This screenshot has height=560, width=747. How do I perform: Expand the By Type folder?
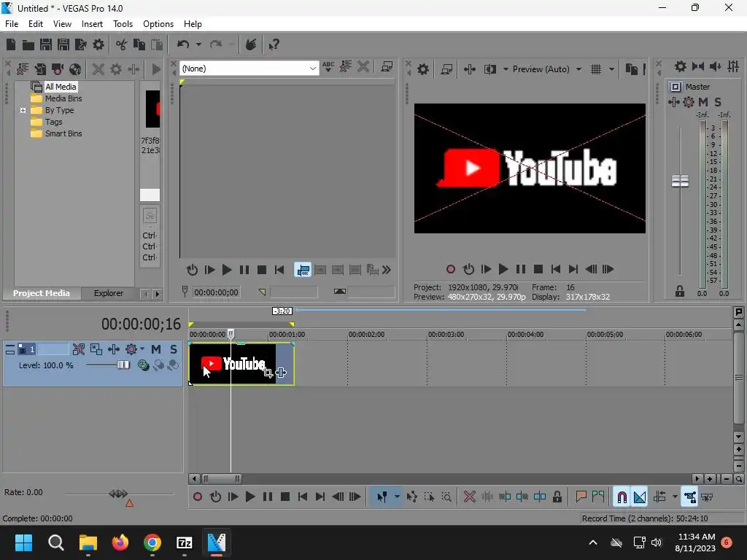click(x=23, y=111)
